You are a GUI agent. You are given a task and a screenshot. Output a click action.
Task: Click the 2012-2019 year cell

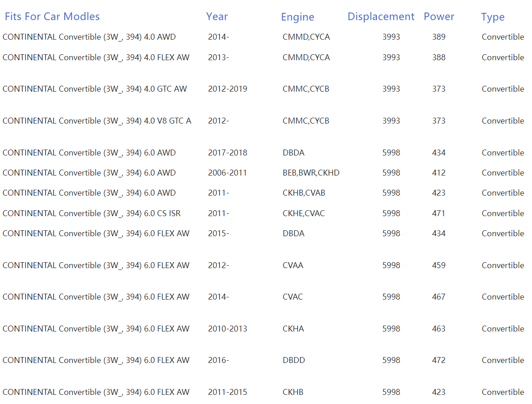click(x=227, y=89)
